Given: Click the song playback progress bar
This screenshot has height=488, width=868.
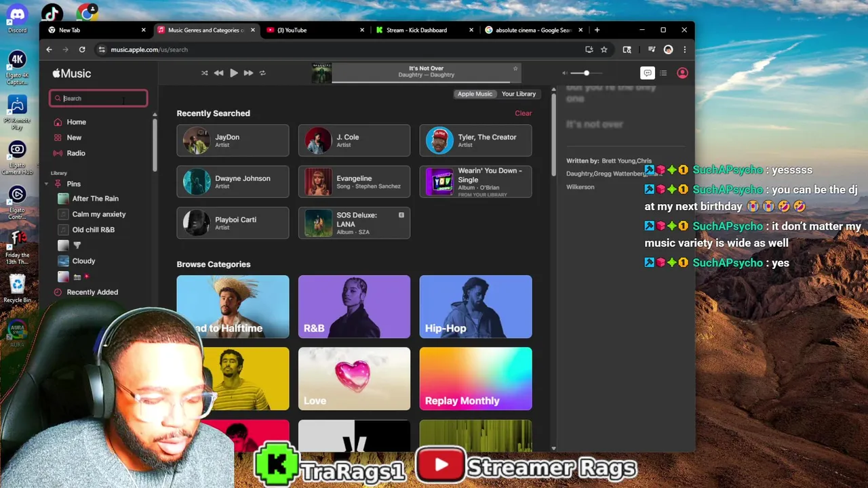Looking at the screenshot, I should click(x=426, y=83).
